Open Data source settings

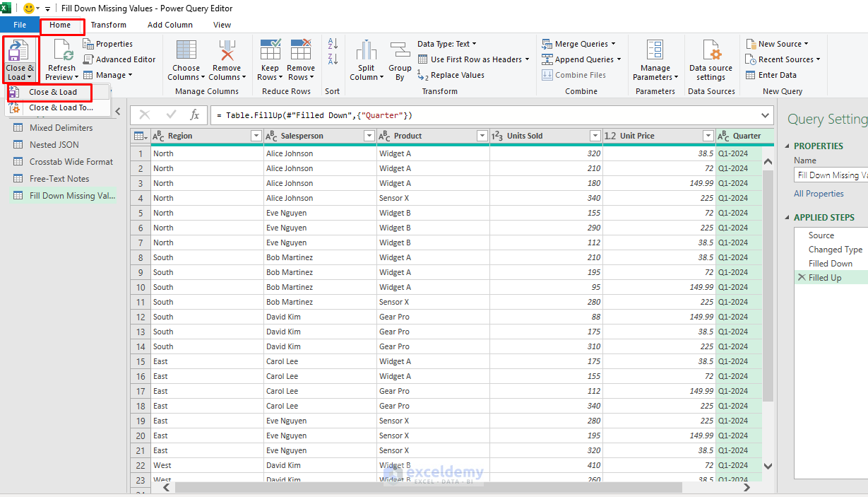(711, 61)
